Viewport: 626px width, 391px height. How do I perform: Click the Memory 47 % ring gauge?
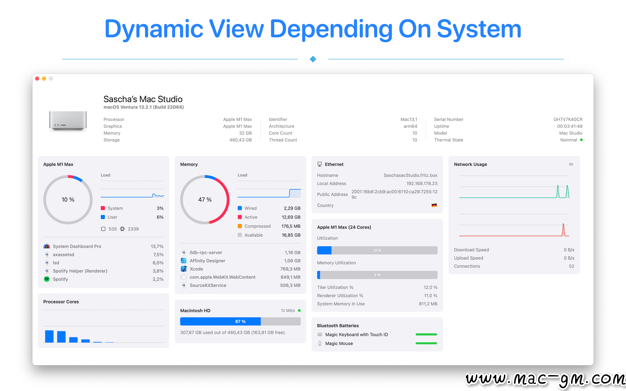(x=205, y=199)
